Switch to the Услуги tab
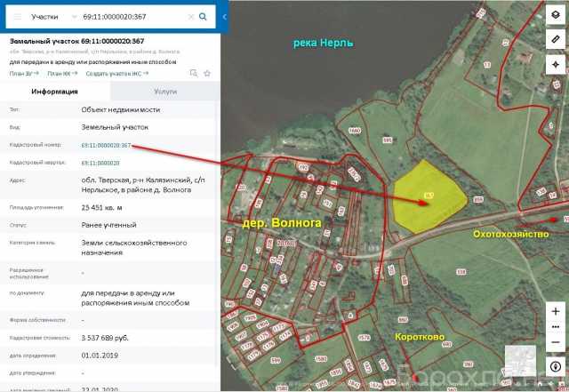Image resolution: width=569 pixels, height=392 pixels. coord(165,92)
